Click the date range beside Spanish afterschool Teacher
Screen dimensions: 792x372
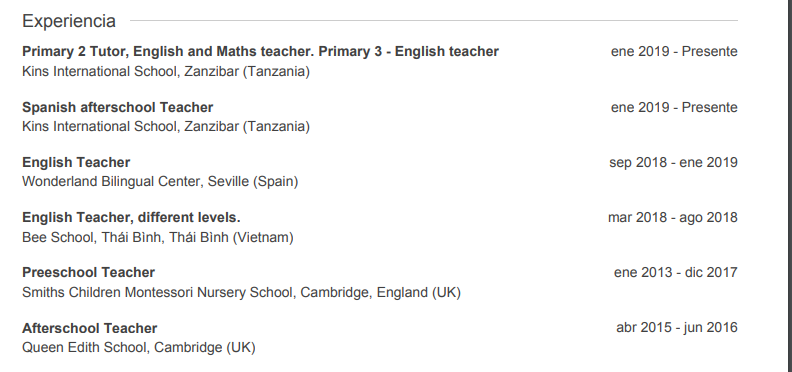coord(674,107)
